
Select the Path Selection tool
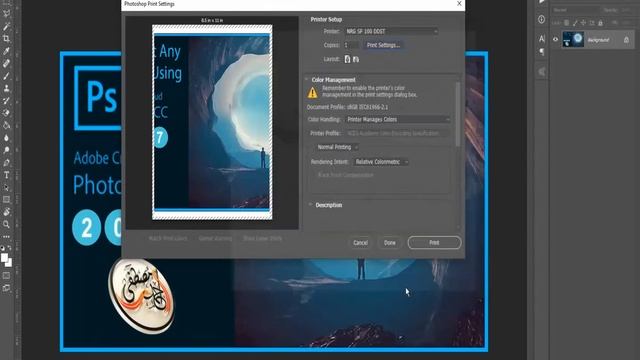pyautogui.click(x=7, y=187)
